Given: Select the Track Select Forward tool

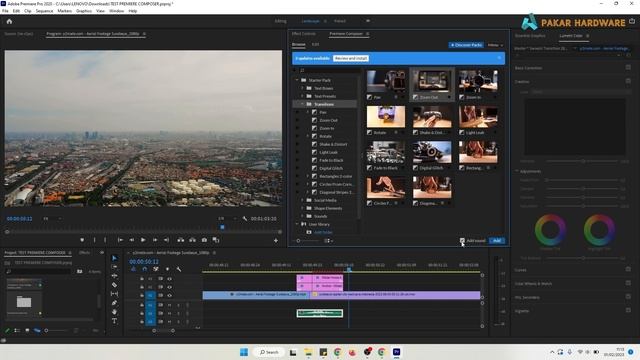Looking at the screenshot, I should tap(114, 267).
